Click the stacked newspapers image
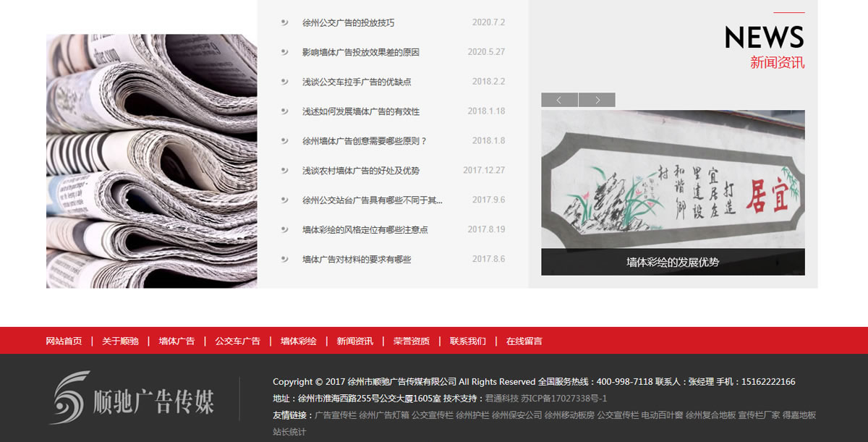This screenshot has width=868, height=442. coord(151,161)
